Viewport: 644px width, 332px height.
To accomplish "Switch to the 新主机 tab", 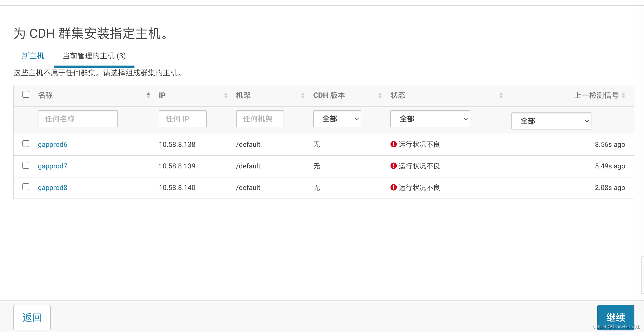I will coord(33,56).
